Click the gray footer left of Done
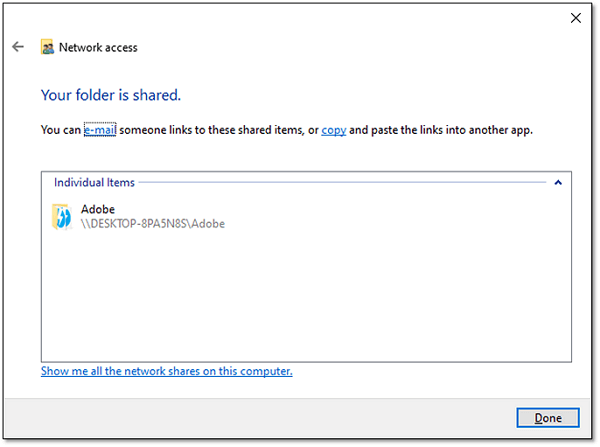 [260, 418]
